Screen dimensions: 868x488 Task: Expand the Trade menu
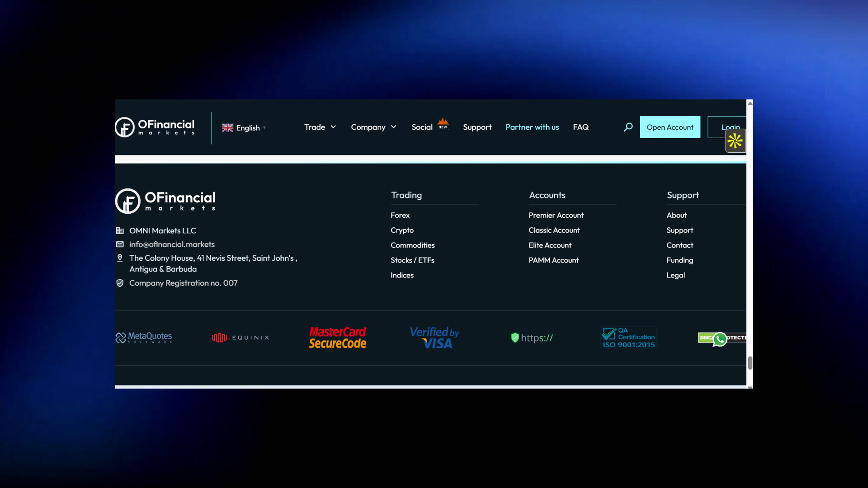pyautogui.click(x=320, y=127)
